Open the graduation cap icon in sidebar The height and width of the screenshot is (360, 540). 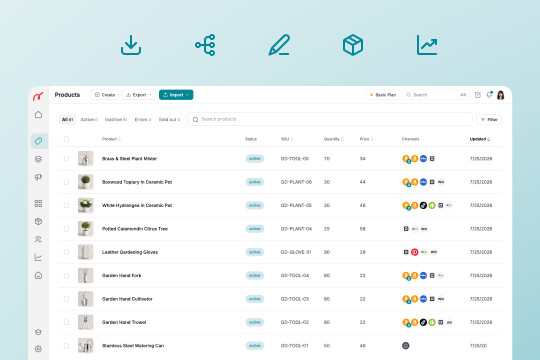point(38,332)
